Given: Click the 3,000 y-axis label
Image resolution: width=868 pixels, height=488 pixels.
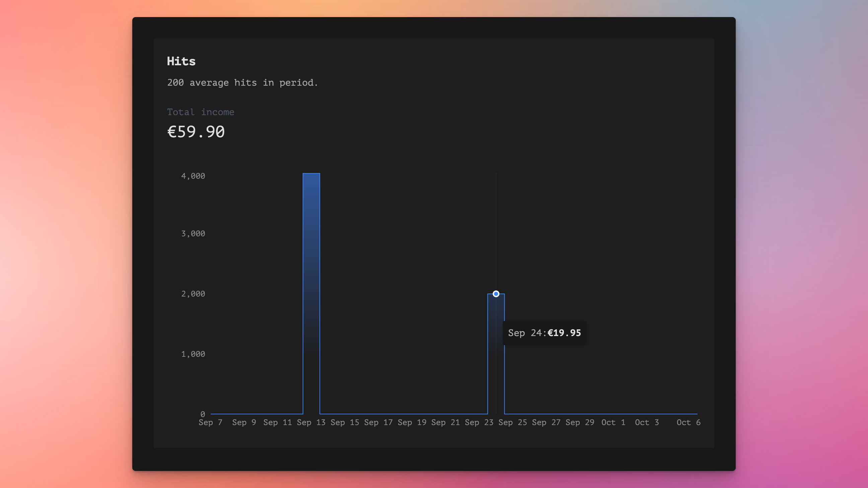Looking at the screenshot, I should (x=193, y=234).
